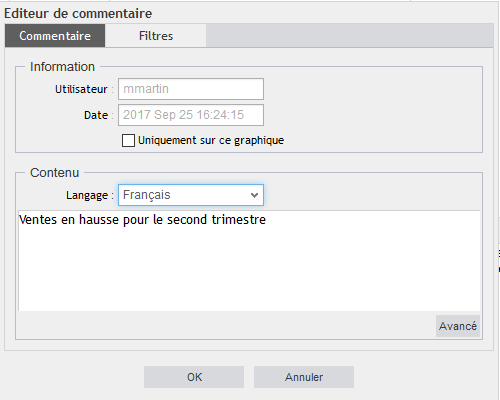Click the Utilisateur field containing mmartin
The height and width of the screenshot is (400, 500).
click(191, 89)
